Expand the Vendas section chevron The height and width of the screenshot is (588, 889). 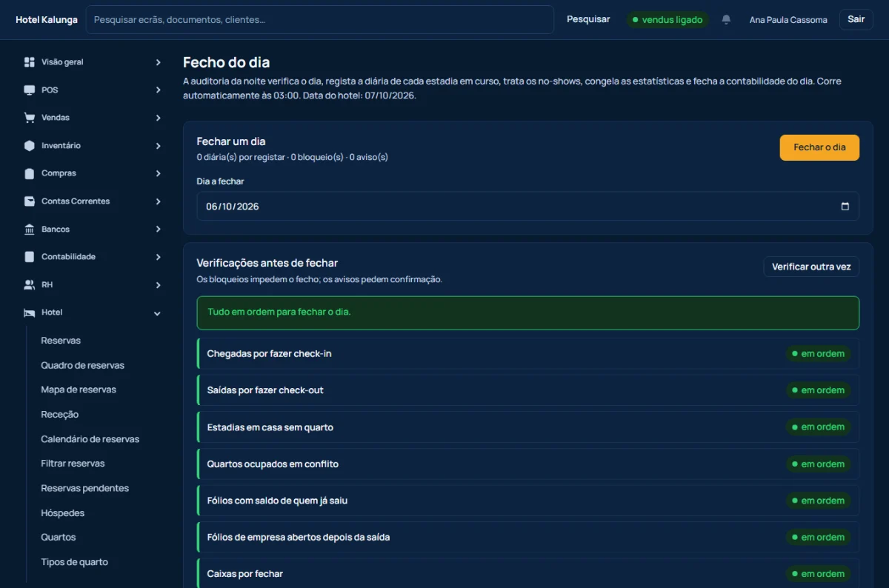click(x=158, y=118)
